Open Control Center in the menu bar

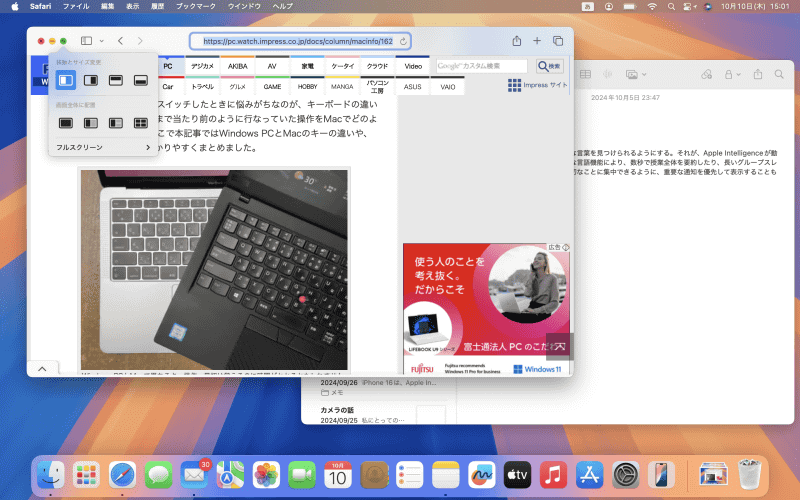(690, 6)
